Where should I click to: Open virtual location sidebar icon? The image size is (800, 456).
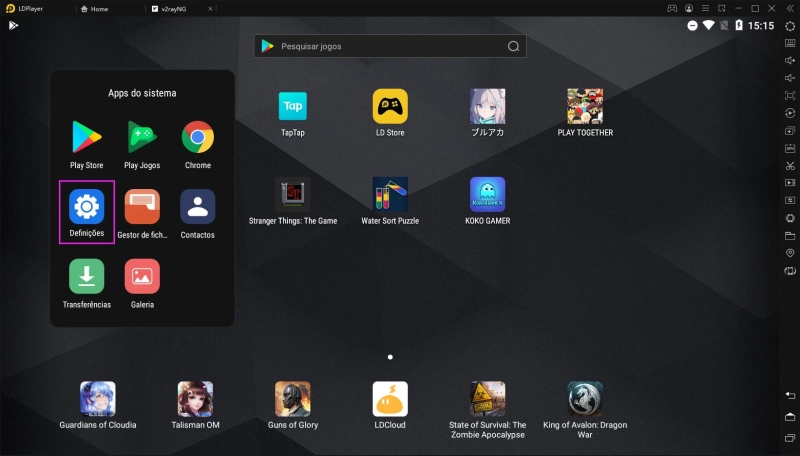click(x=790, y=253)
